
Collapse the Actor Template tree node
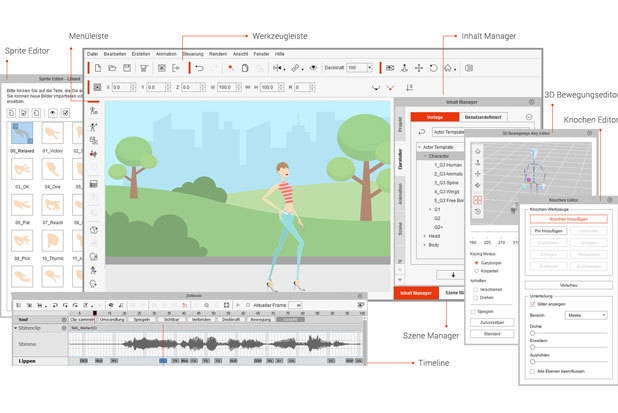pyautogui.click(x=420, y=147)
